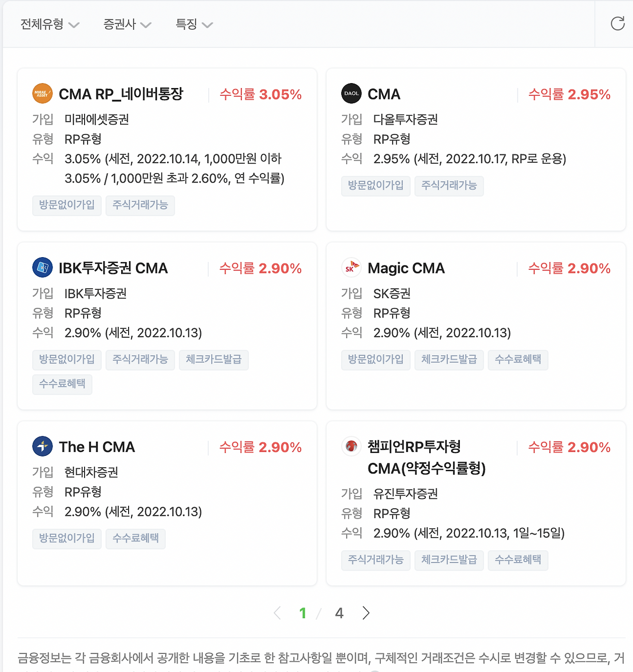Open 챔피언RP투자형 CMA(약정수익률형) title
Viewport: 633px width, 672px height.
point(427,457)
